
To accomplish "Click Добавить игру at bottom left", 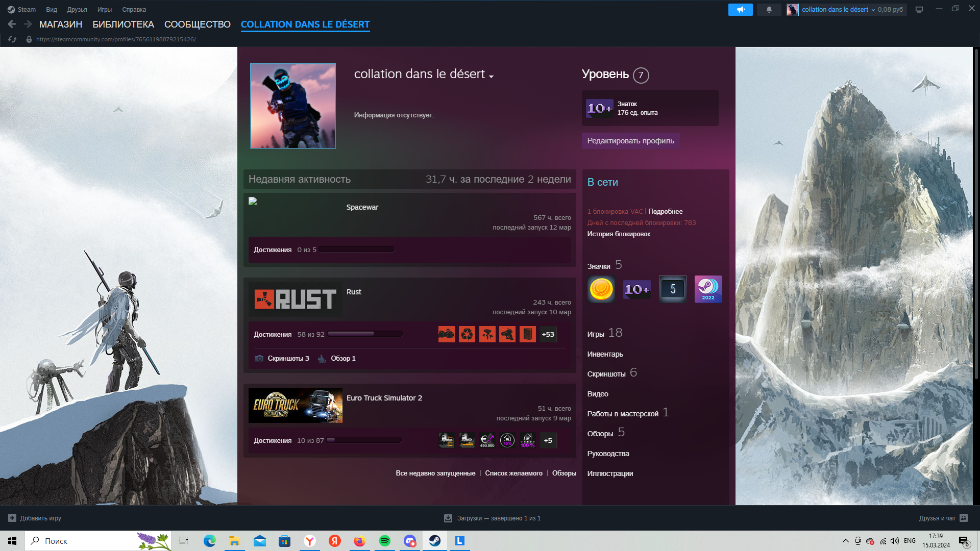I will [x=41, y=518].
